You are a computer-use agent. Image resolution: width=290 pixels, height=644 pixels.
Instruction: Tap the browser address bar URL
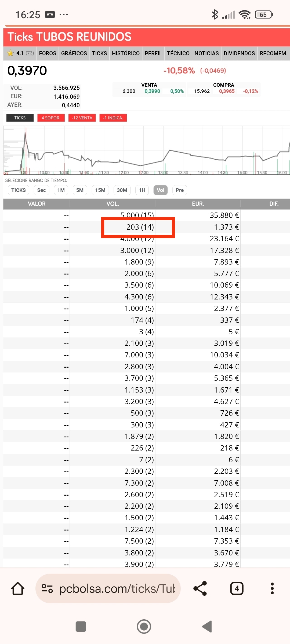[x=117, y=588]
